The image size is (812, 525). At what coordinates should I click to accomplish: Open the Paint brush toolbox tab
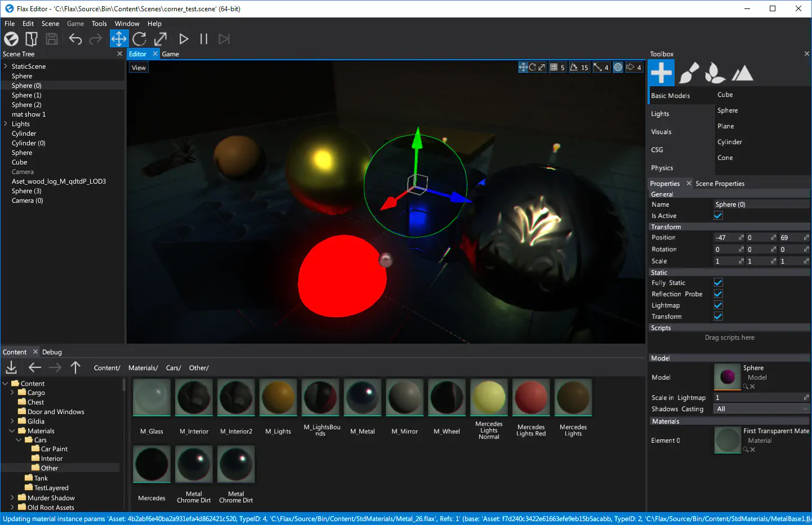coord(689,73)
